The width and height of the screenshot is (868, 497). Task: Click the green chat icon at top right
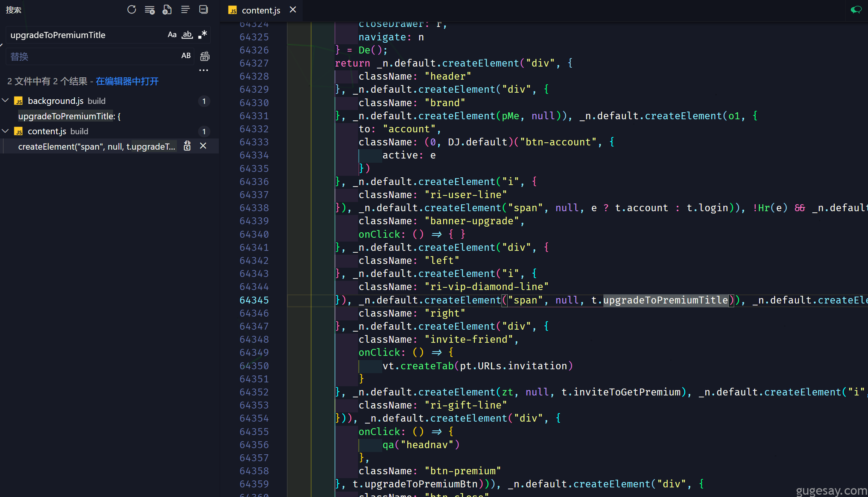point(856,10)
